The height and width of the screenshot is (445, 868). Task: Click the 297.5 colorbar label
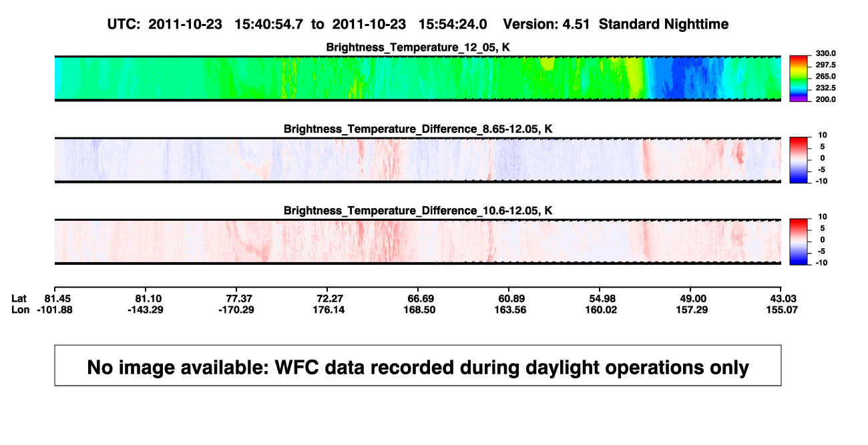point(825,65)
